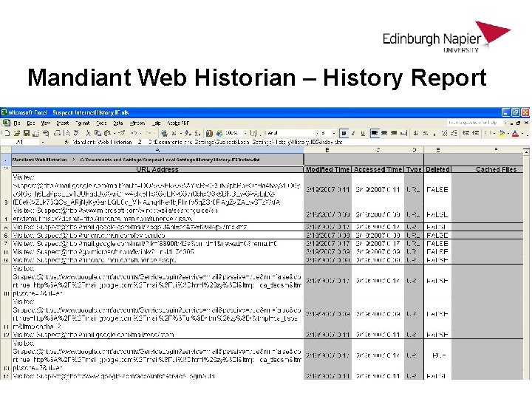532x399 pixels.
Task: Toggle Align Left
Action: pos(375,133)
